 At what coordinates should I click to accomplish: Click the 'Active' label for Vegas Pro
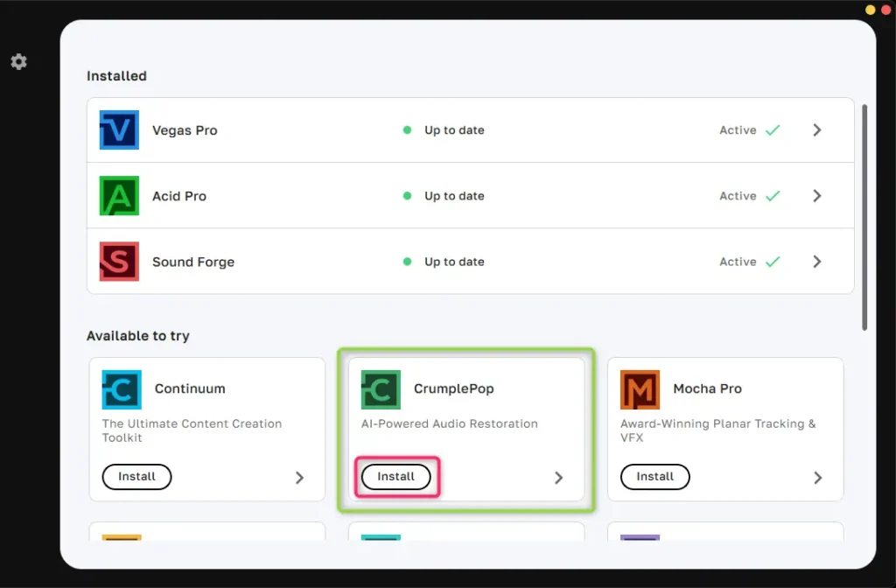738,130
